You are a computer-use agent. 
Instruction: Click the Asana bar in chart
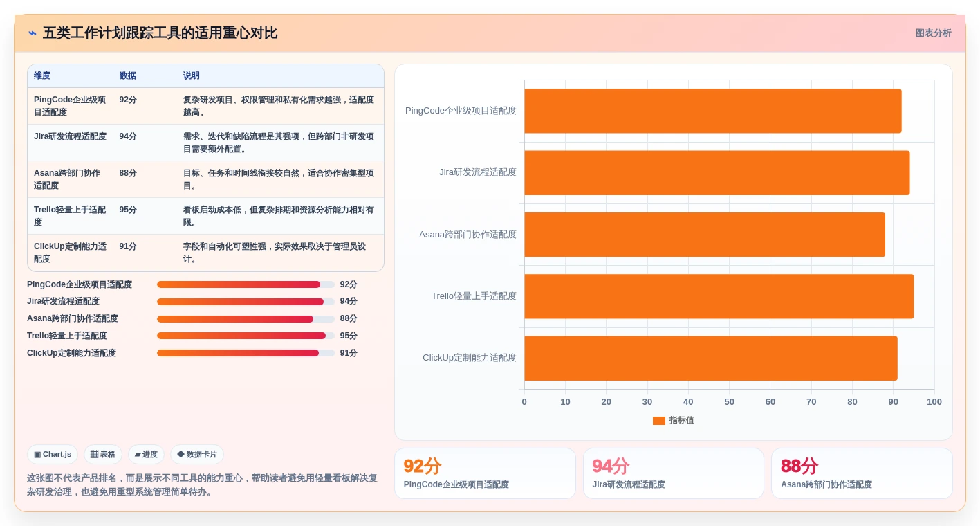tap(705, 235)
